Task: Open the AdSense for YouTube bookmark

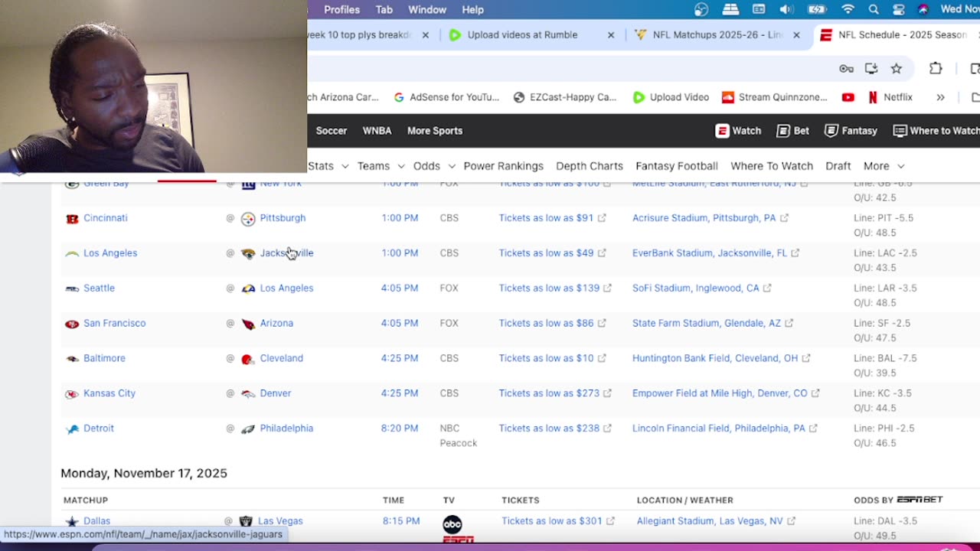Action: [446, 97]
